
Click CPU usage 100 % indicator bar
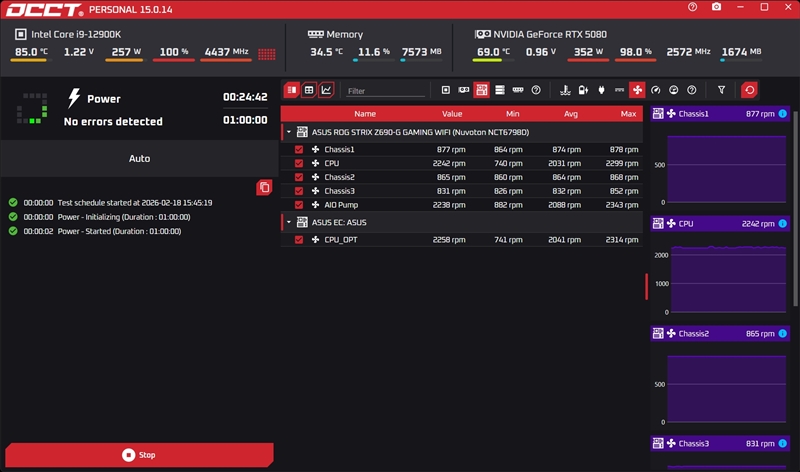(173, 60)
